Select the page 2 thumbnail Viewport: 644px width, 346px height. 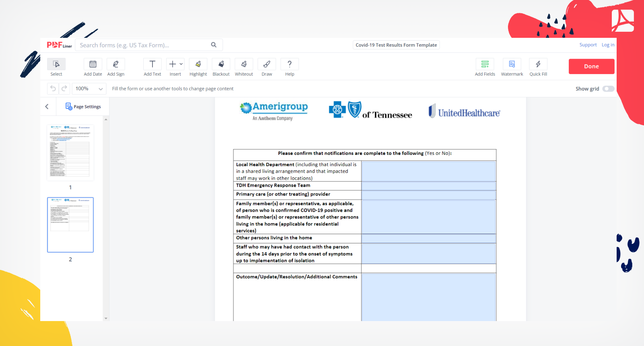click(x=70, y=225)
